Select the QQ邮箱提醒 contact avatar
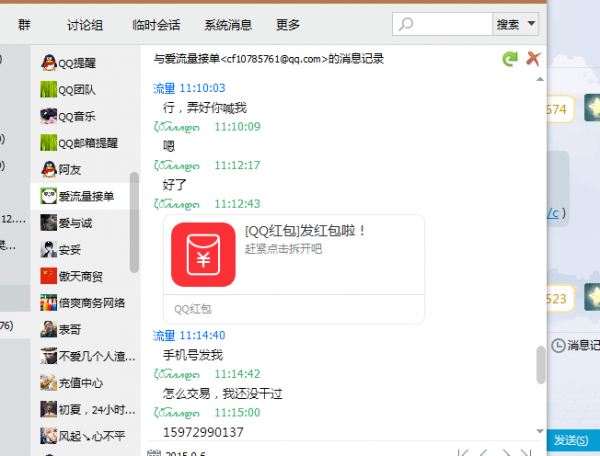This screenshot has height=456, width=600. 49,143
